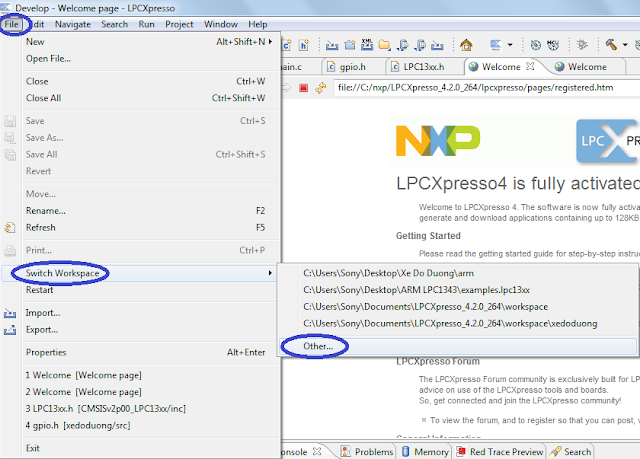
Task: Open the Search menu
Action: click(114, 24)
